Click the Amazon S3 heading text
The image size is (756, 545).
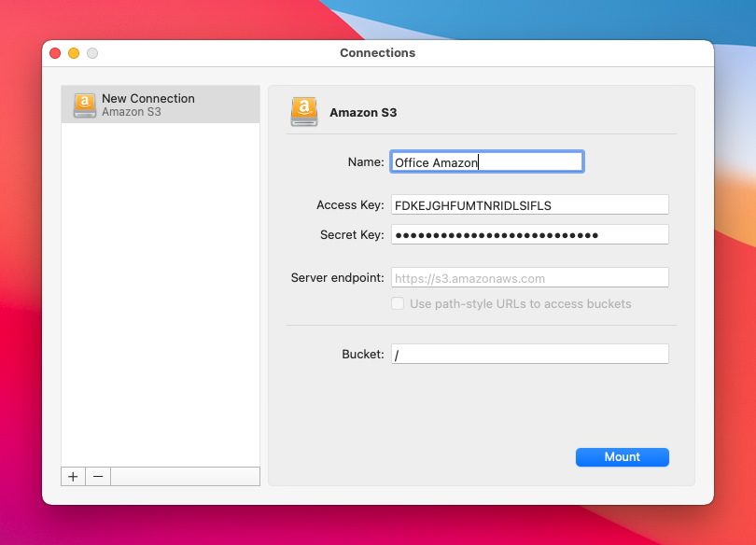click(363, 113)
